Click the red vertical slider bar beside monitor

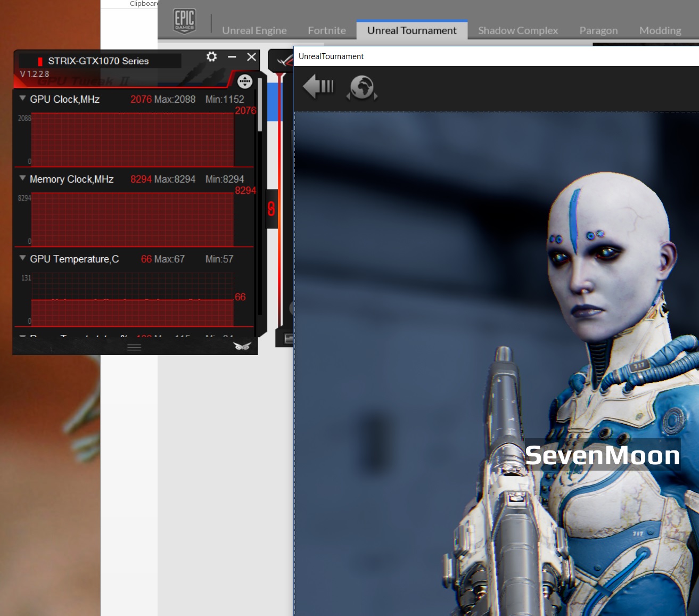[x=280, y=200]
